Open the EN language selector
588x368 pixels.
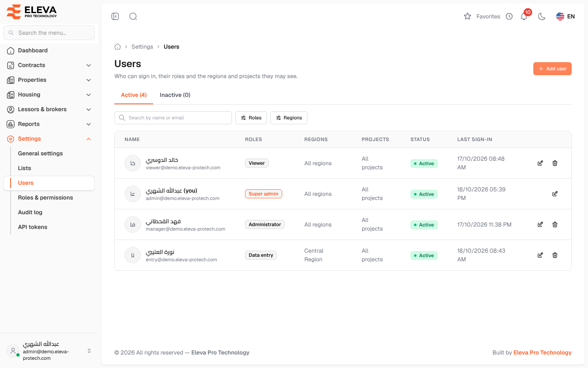pos(566,16)
